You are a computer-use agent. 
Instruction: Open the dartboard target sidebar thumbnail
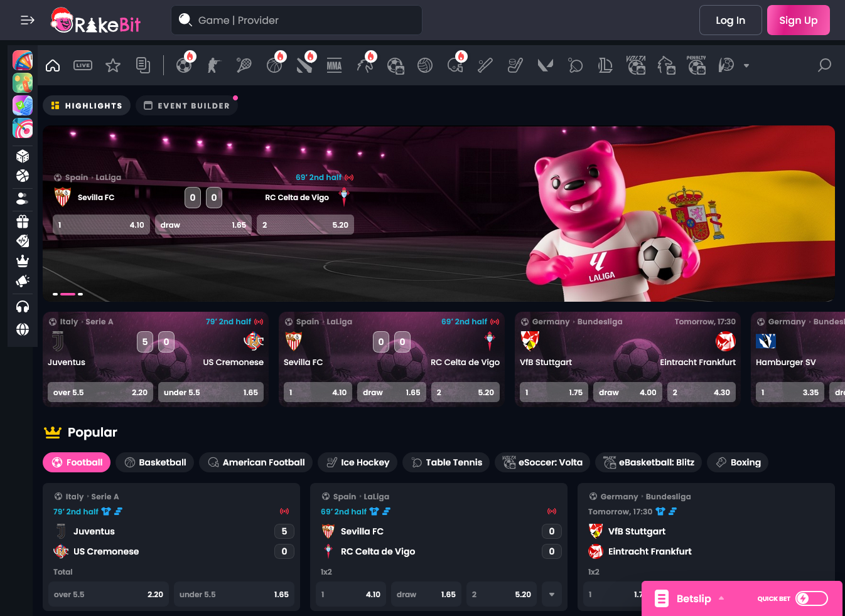tap(23, 128)
